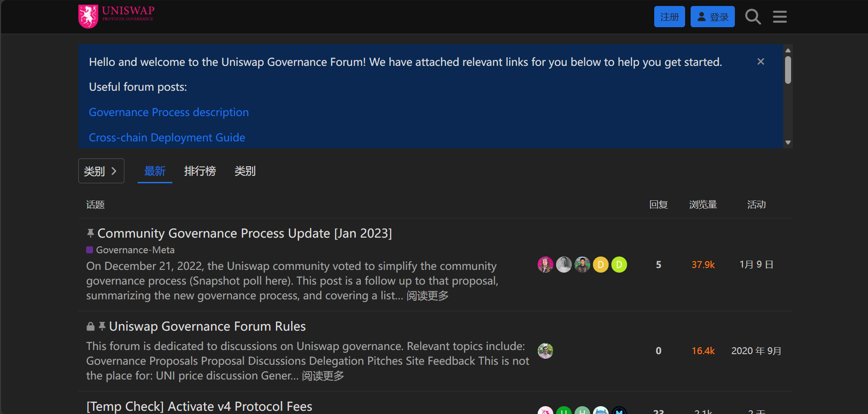The height and width of the screenshot is (414, 868).
Task: Click the banner scrollbar up arrow
Action: (788, 50)
